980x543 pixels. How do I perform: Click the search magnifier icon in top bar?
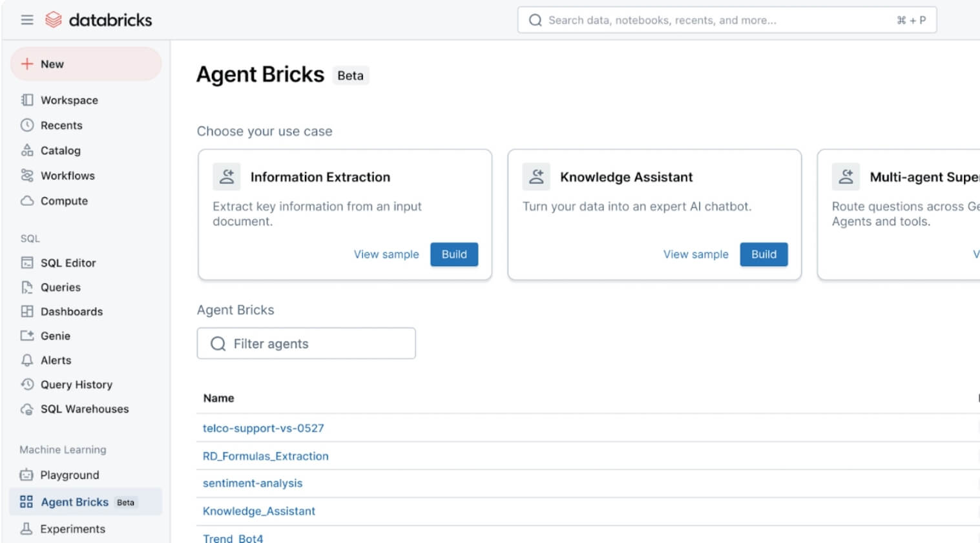click(x=535, y=20)
